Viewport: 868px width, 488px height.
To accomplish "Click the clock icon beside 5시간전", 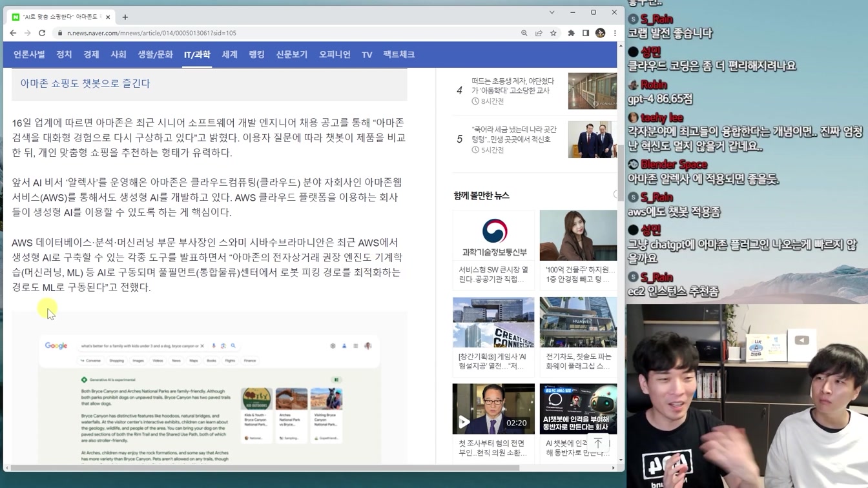I will point(475,150).
